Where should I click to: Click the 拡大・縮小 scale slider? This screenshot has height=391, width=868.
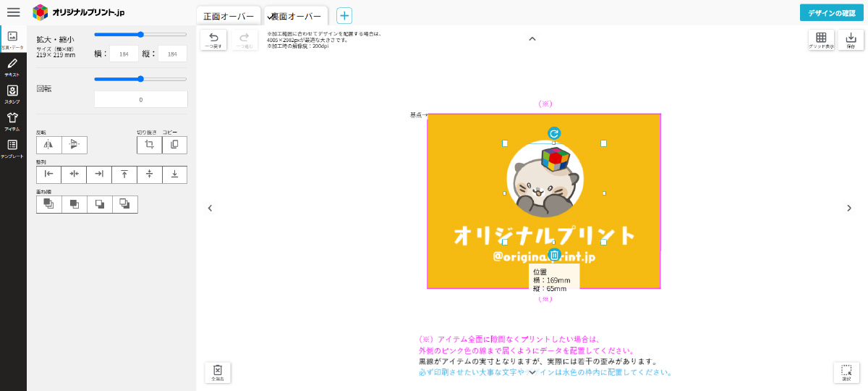pos(140,34)
